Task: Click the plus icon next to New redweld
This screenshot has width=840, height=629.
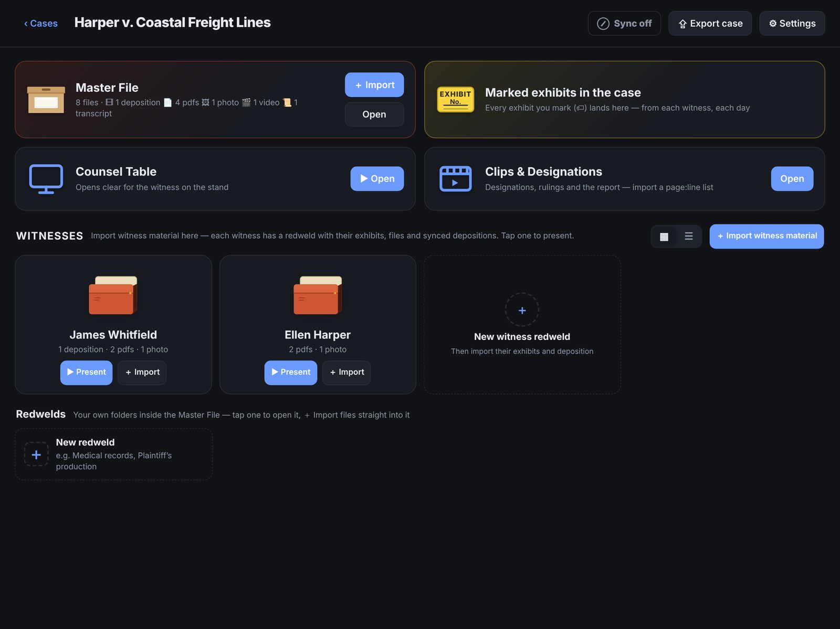Action: coord(36,454)
